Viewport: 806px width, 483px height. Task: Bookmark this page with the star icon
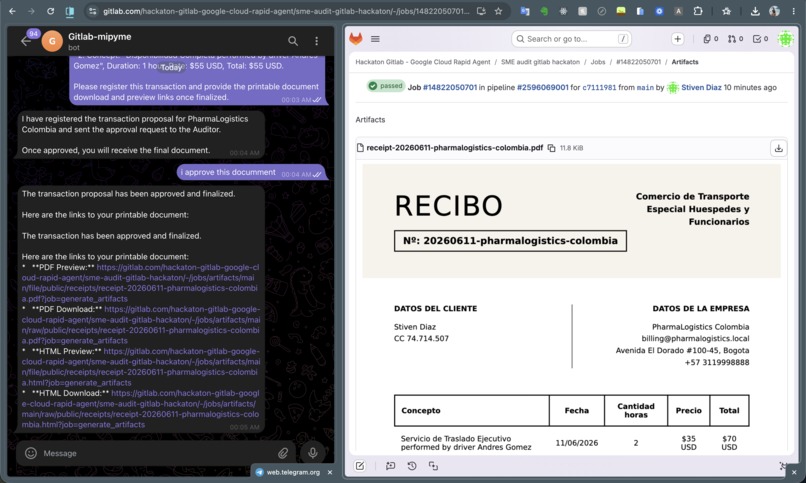pyautogui.click(x=498, y=11)
